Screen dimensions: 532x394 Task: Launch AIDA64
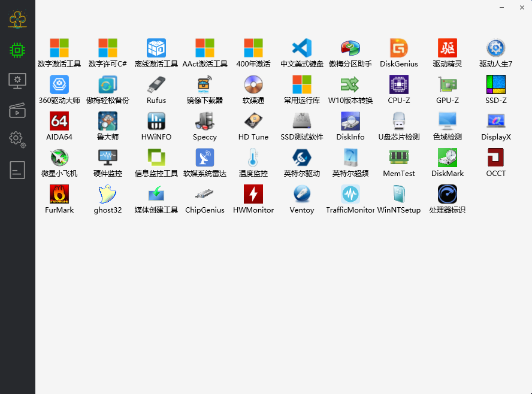pos(59,126)
